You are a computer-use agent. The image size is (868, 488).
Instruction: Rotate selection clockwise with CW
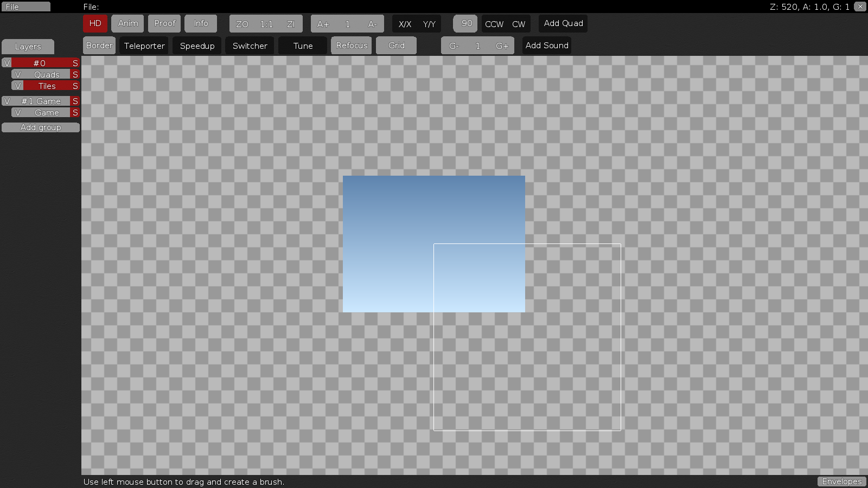tap(519, 24)
